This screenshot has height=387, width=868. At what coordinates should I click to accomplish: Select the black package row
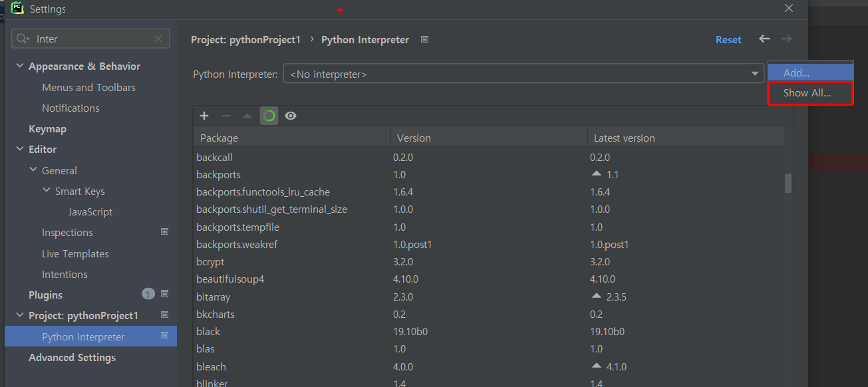[489, 331]
